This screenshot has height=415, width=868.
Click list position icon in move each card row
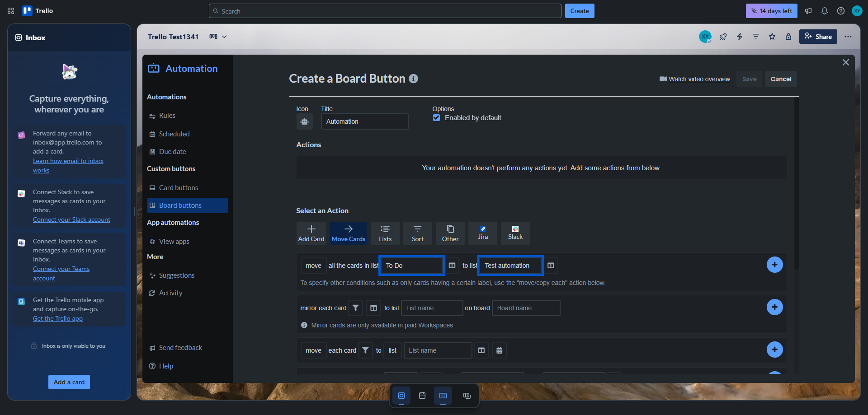tap(481, 350)
